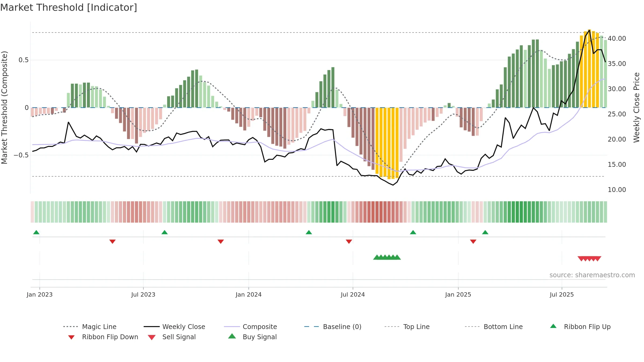644x362 pixels.
Task: Click the 15.00 price axis label
Action: (617, 165)
